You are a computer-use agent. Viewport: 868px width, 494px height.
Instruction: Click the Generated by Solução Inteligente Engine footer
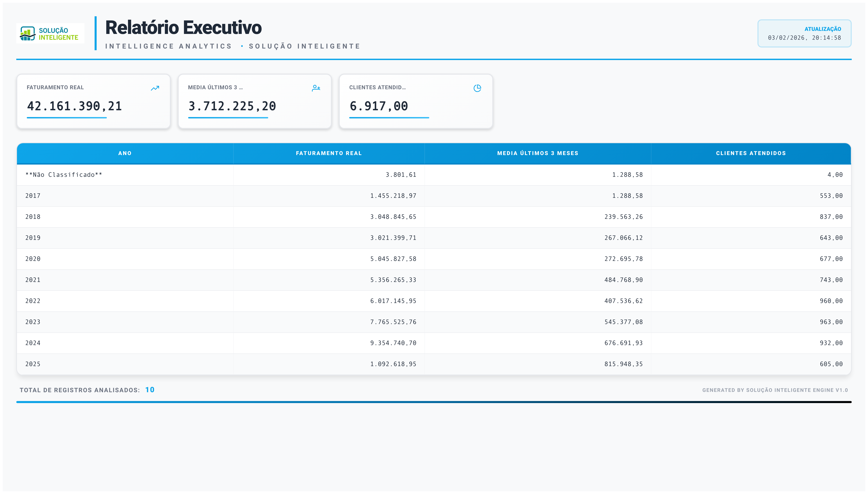point(775,390)
